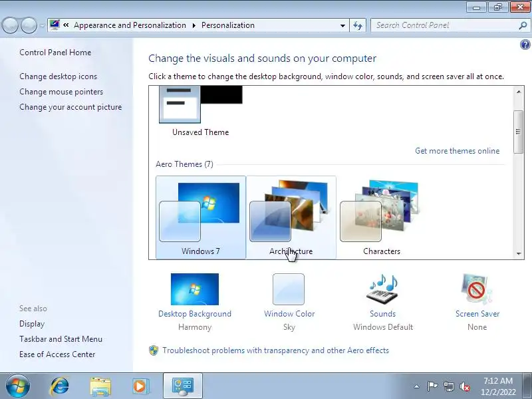532x399 pixels.
Task: Click the breadcrumb double-chevron overflow
Action: [66, 25]
